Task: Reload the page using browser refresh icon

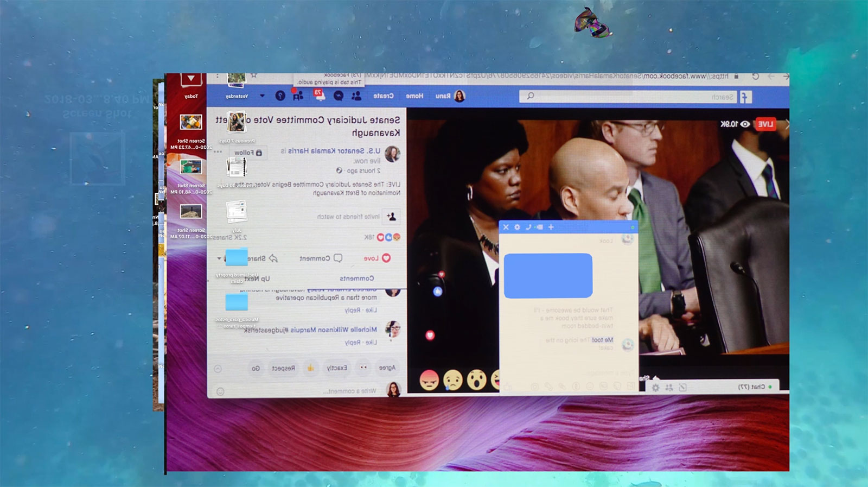Action: [755, 77]
